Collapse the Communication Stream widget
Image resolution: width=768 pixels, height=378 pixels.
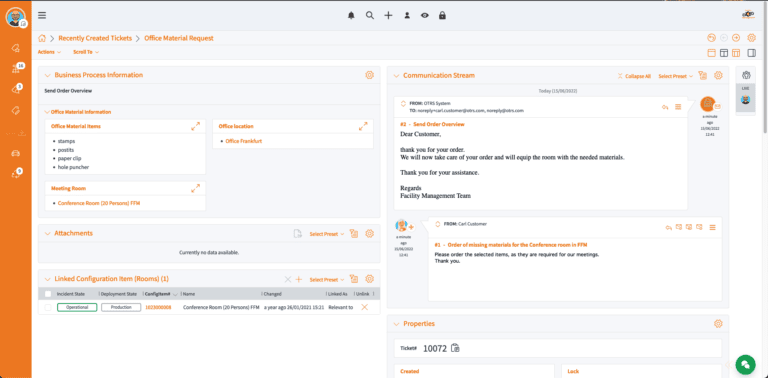pos(396,75)
